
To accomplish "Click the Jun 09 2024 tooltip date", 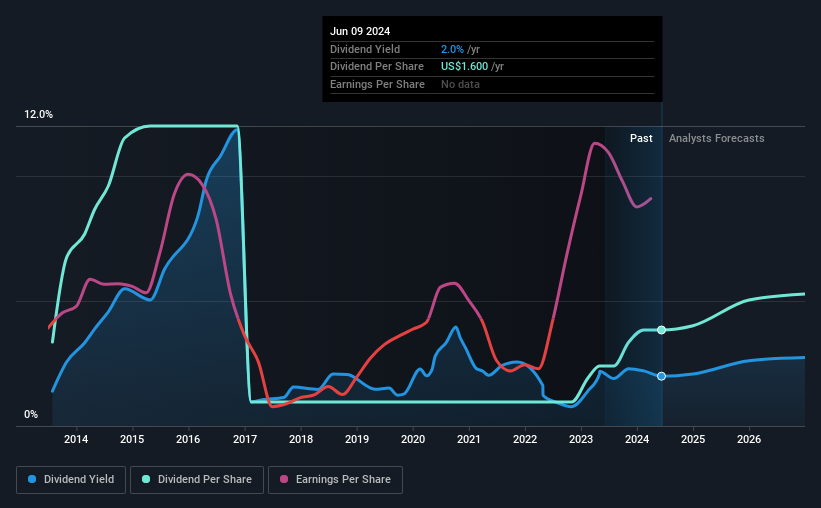I will 360,31.
